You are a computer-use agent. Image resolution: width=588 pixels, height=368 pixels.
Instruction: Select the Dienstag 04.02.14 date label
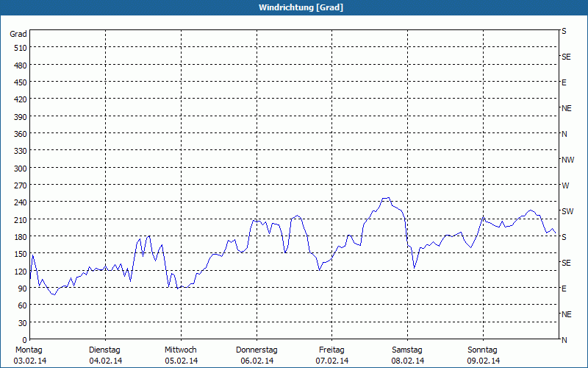[x=104, y=355]
